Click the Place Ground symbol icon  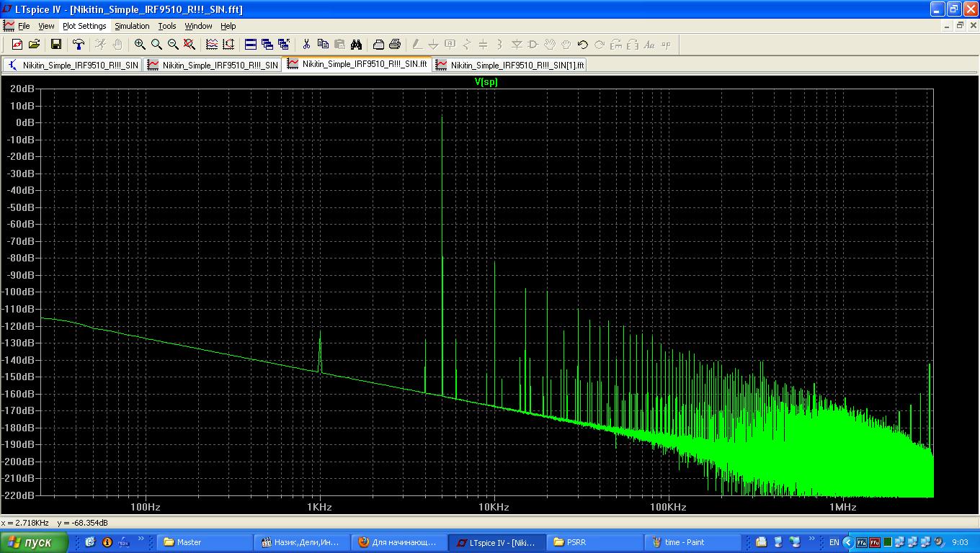coord(434,45)
